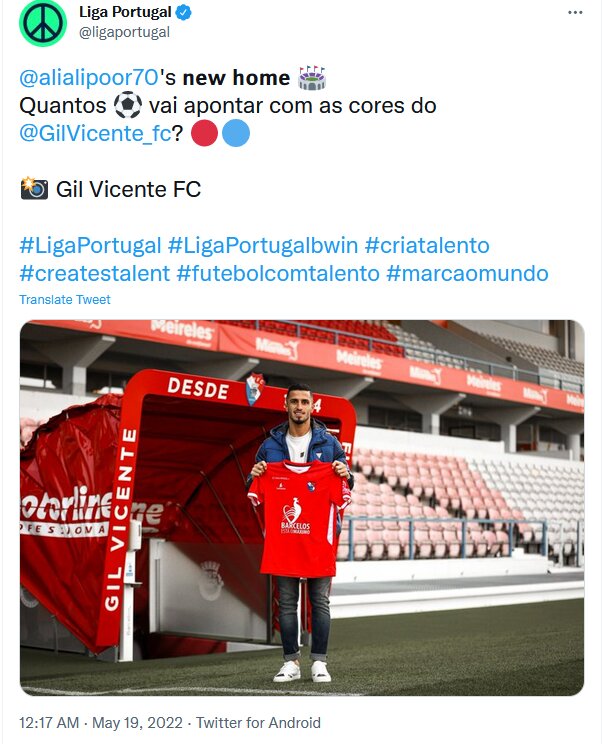Open the @GilVicente_fc mention link
The width and height of the screenshot is (602, 744).
click(95, 133)
